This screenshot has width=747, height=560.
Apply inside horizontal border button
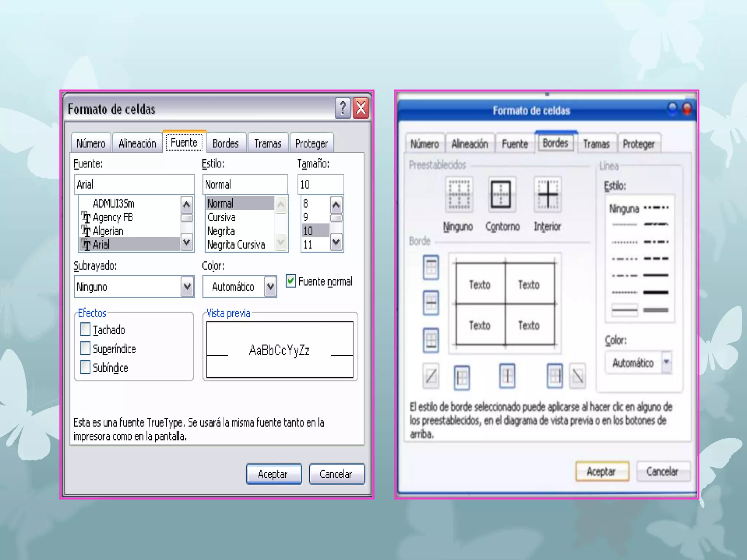pos(431,303)
